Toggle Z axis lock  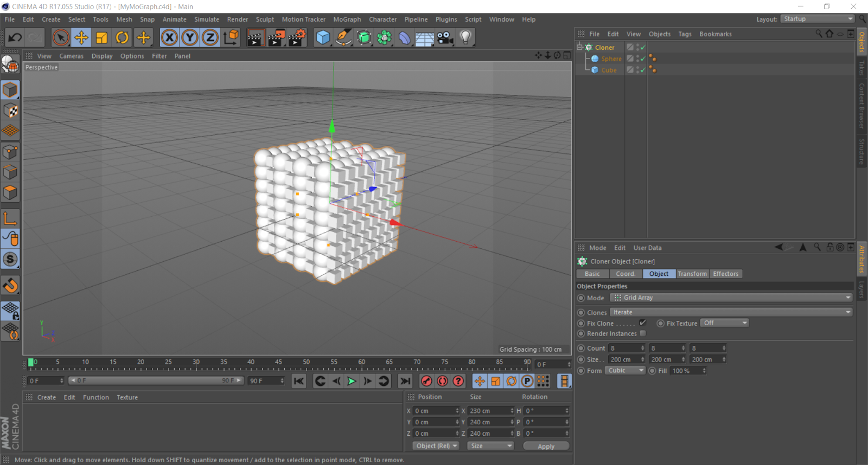[x=210, y=37]
